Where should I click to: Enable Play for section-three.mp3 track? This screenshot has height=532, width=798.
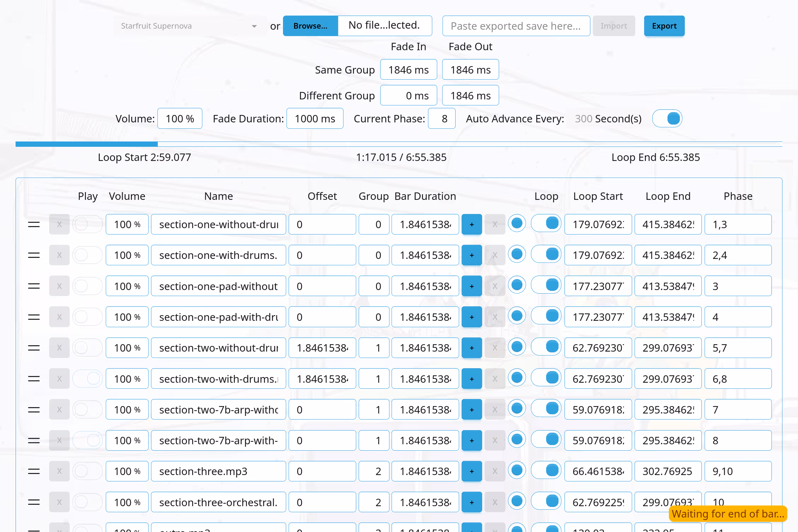(x=87, y=471)
